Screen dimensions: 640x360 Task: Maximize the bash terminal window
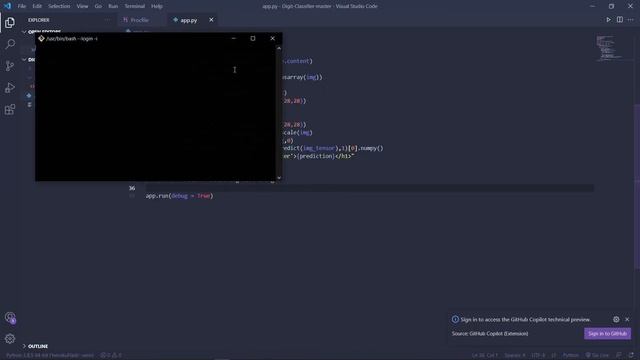click(x=253, y=38)
